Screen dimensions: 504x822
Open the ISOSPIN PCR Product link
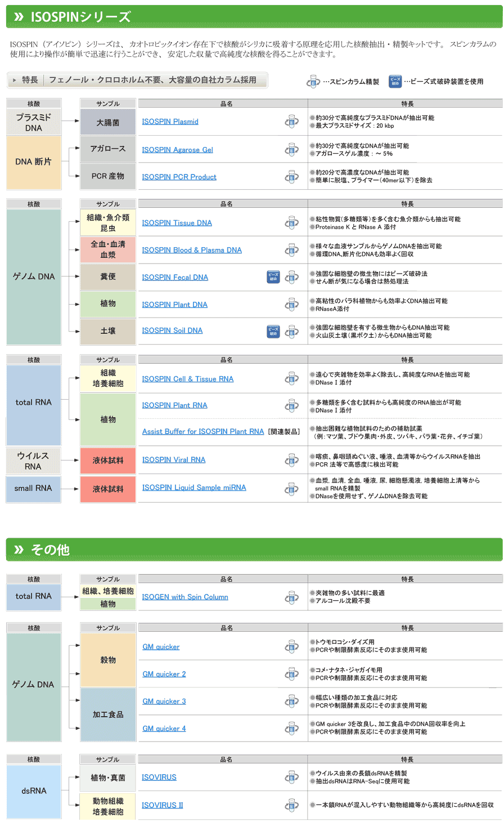[x=179, y=177]
